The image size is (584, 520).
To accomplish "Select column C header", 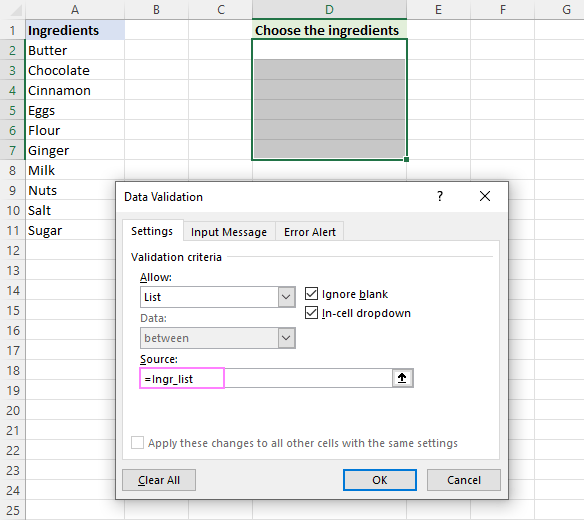I will [x=220, y=9].
